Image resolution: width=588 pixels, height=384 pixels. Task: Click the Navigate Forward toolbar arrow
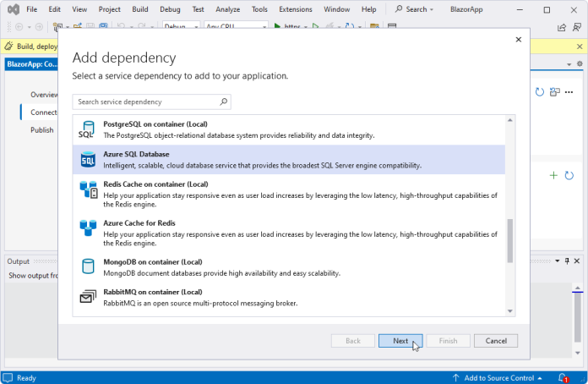[39, 27]
